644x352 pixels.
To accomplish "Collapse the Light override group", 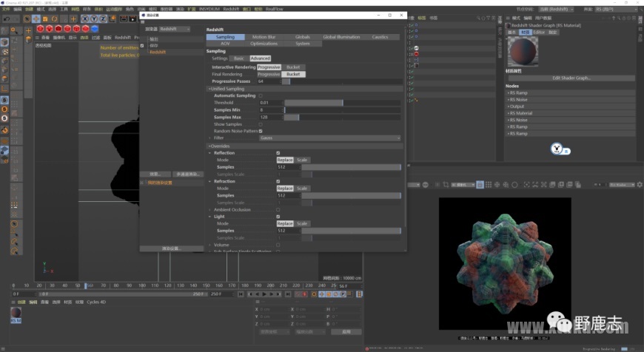I will point(210,217).
